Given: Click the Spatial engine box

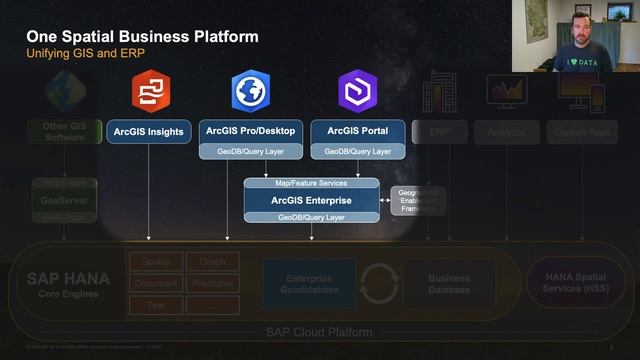Looking at the screenshot, I should (156, 262).
